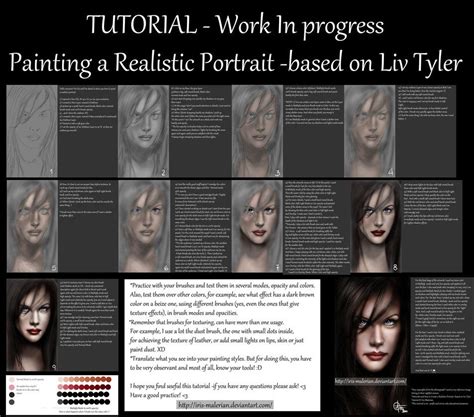Select the step 9 portrait thumbnail
Image resolution: width=474 pixels, height=417 pixels.
point(32,325)
